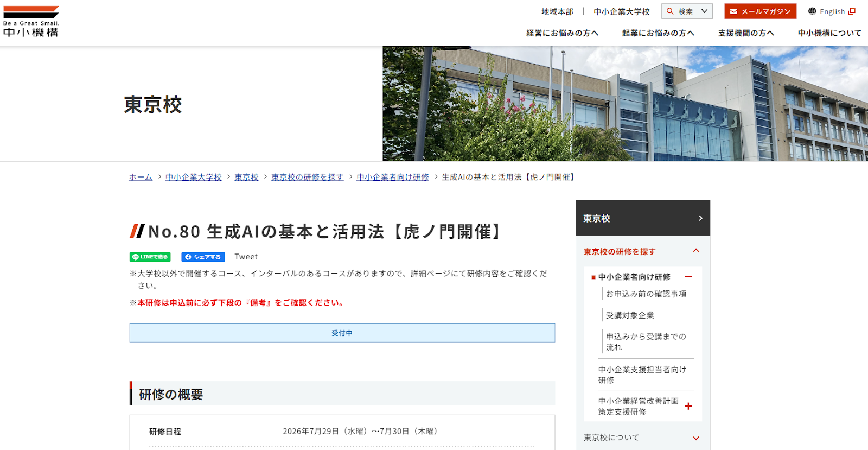868x450 pixels.
Task: Expand the 検索 dropdown arrow
Action: click(x=705, y=11)
